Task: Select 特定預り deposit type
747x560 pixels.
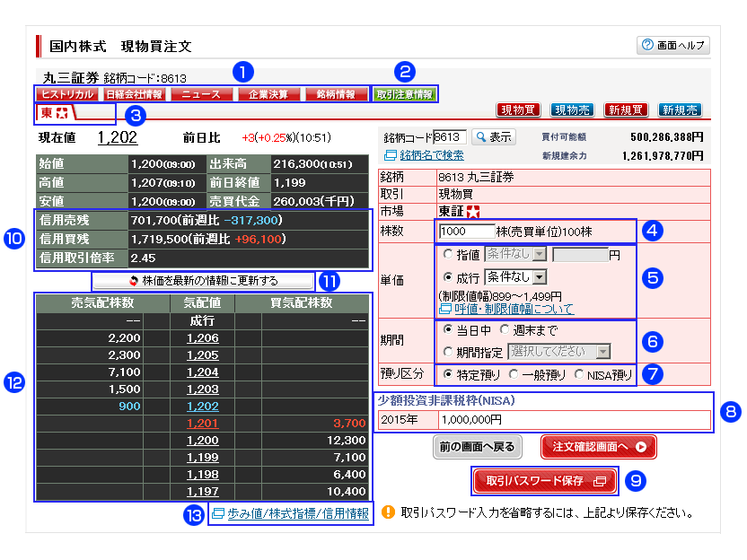Action: point(448,374)
